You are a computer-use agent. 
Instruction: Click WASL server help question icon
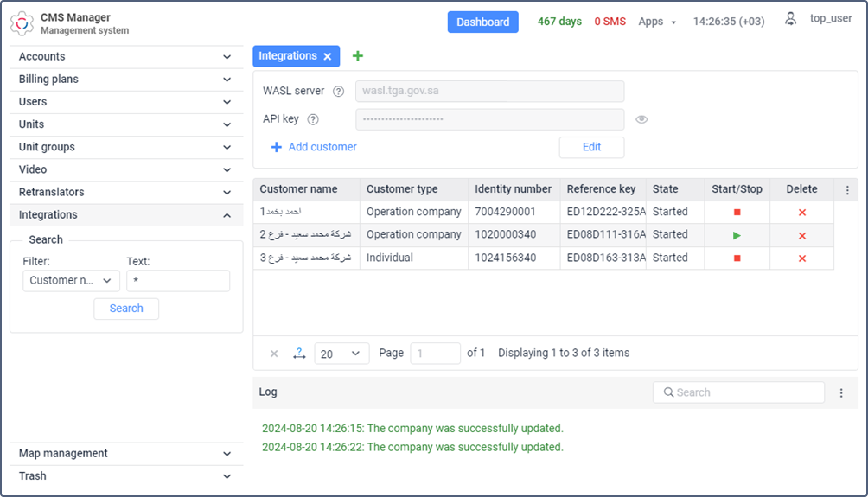[338, 92]
